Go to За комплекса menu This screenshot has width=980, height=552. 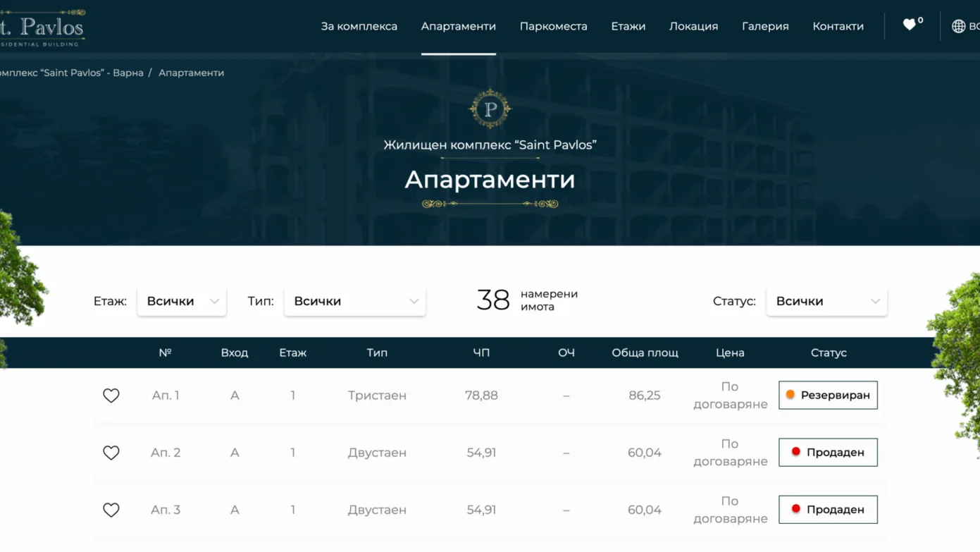pos(359,26)
